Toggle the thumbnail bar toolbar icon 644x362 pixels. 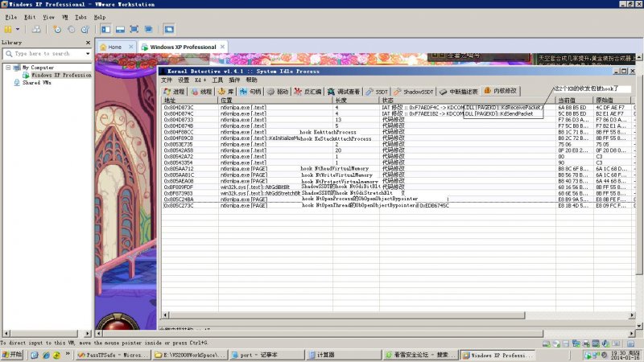coord(120,29)
